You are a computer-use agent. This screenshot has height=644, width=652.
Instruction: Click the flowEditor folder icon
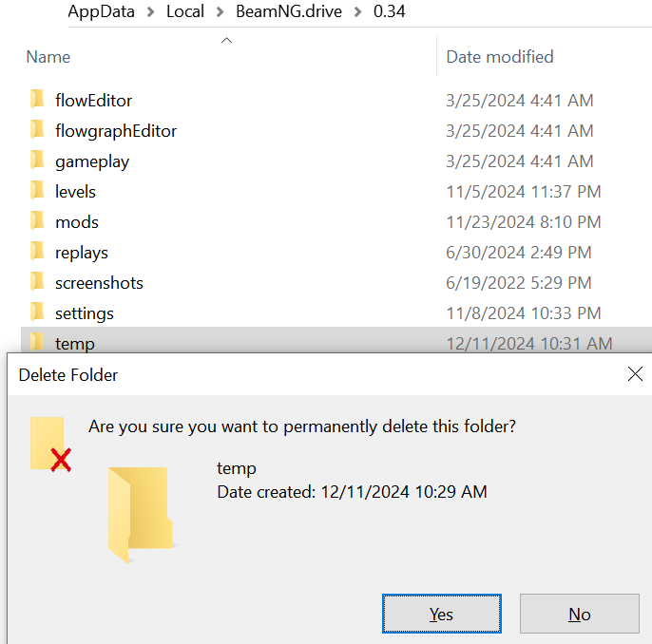(x=37, y=100)
